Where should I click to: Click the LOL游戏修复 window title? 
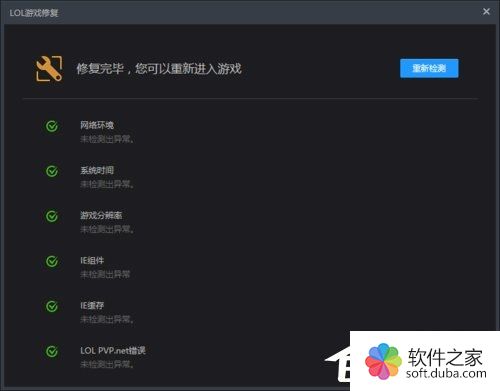tap(34, 13)
